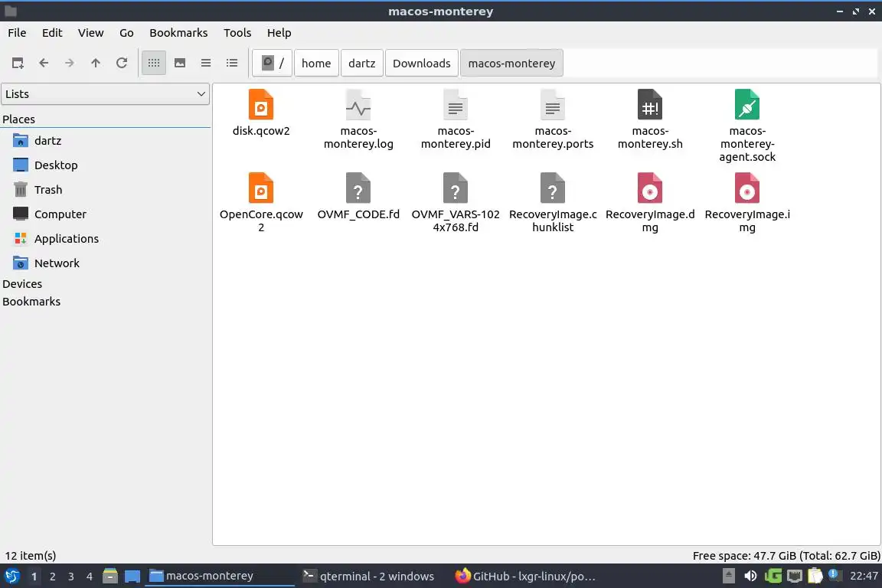Go back with the left arrow
Screen dimensions: 882x588
coord(44,63)
